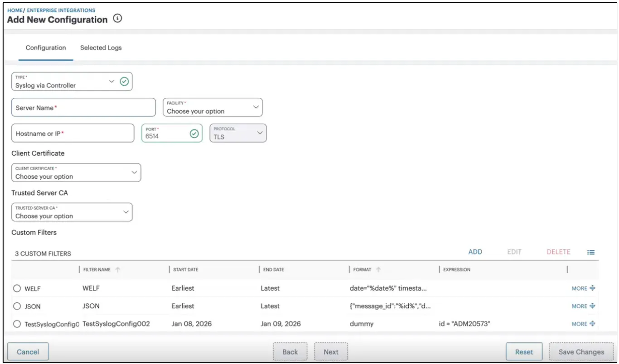619x364 pixels.
Task: Open the Trusted Server CA dropdown
Action: (72, 212)
